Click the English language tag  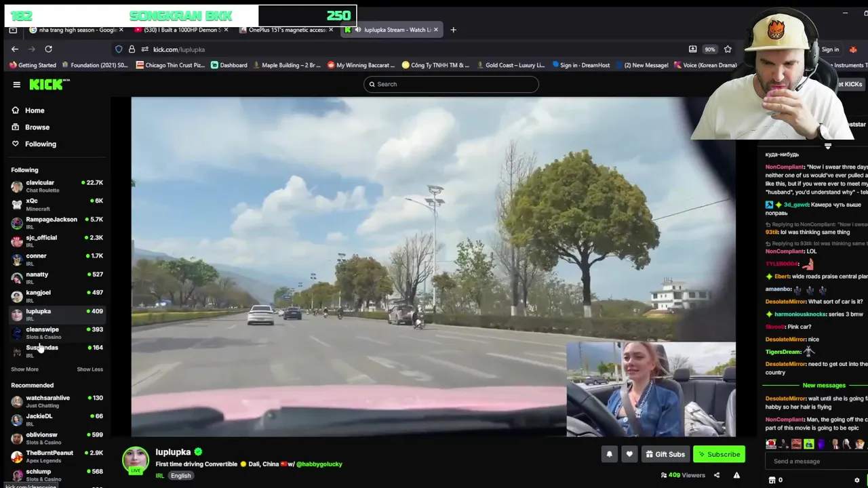(180, 476)
